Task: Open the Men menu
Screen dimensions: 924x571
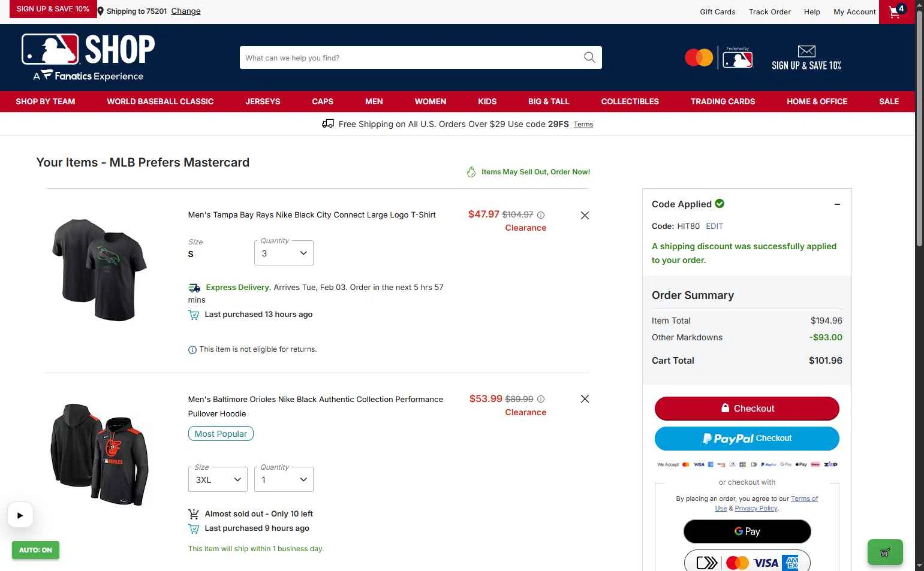Action: click(374, 101)
